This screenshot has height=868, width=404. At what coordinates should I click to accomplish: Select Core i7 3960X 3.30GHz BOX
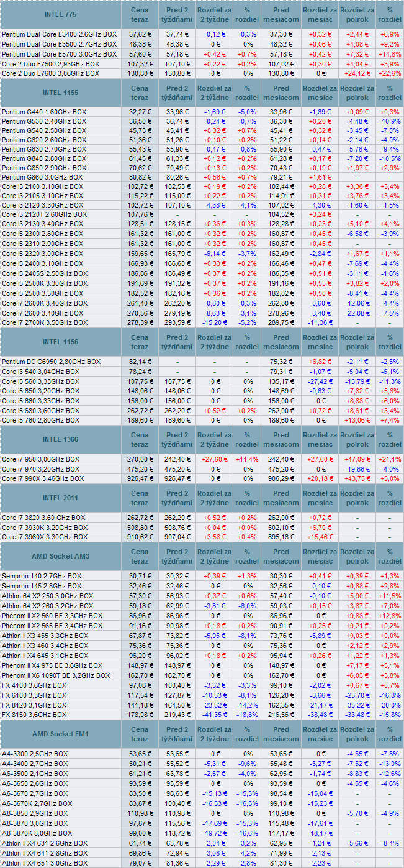coord(45,537)
